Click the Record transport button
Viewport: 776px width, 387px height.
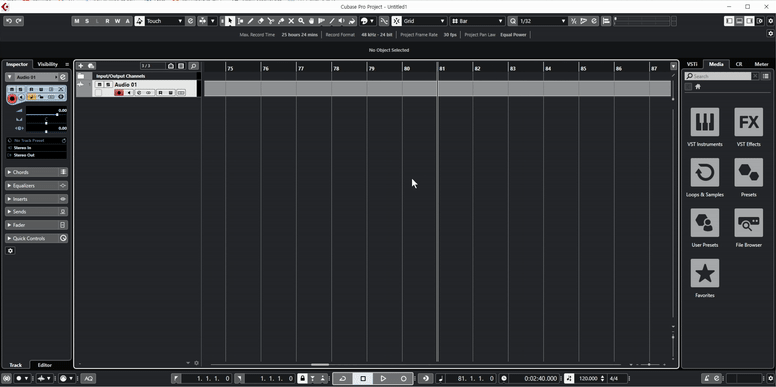tap(403, 379)
